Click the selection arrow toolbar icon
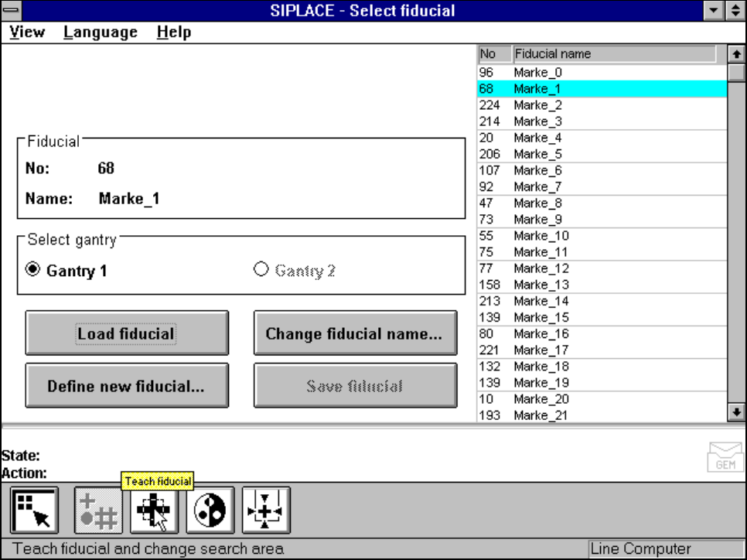 coord(35,510)
